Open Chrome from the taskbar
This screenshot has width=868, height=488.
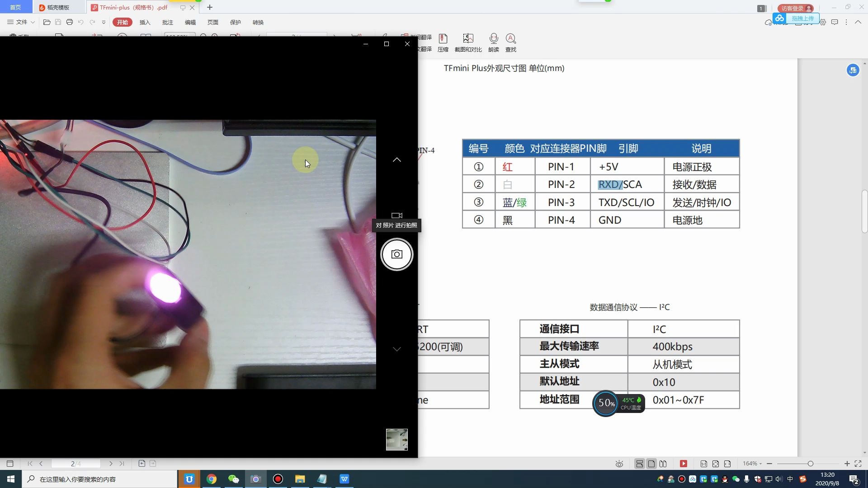(x=212, y=479)
